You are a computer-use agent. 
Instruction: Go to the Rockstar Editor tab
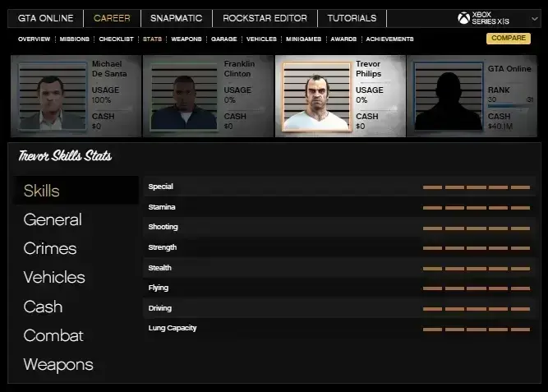[x=265, y=18]
